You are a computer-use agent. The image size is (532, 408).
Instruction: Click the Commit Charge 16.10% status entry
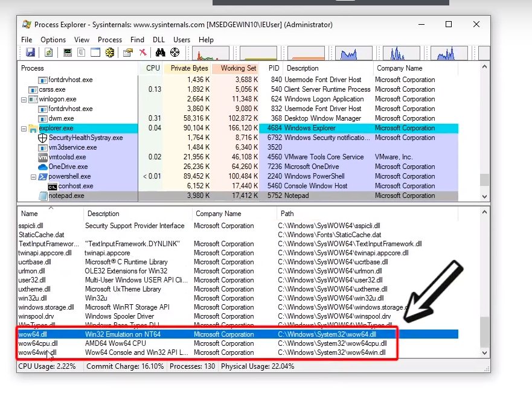point(125,366)
